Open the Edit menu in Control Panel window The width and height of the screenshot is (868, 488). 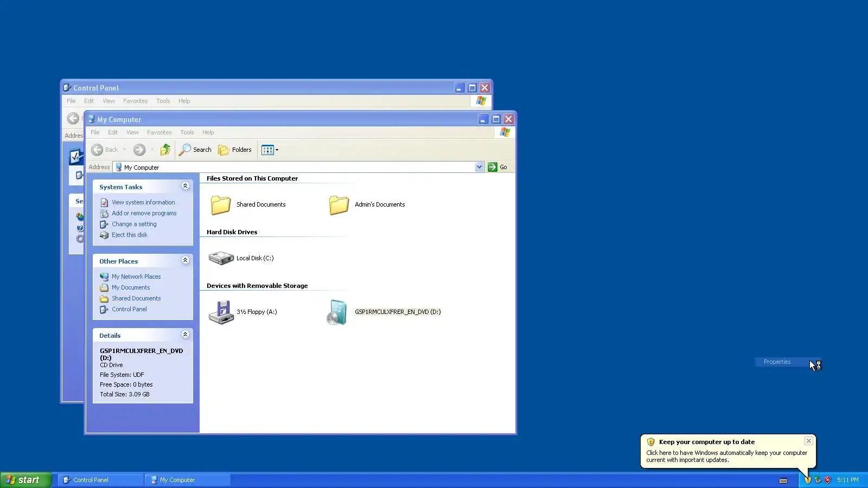[x=89, y=101]
